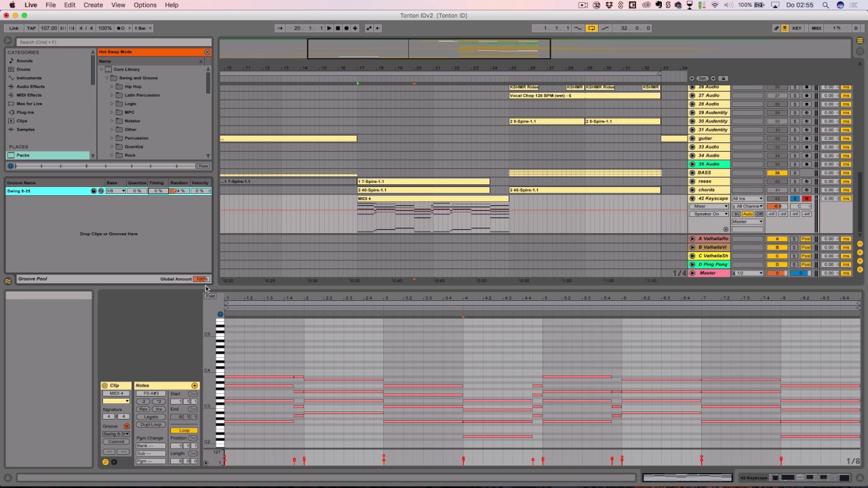Select Audio Effects browser category
The image size is (868, 488).
[31, 87]
